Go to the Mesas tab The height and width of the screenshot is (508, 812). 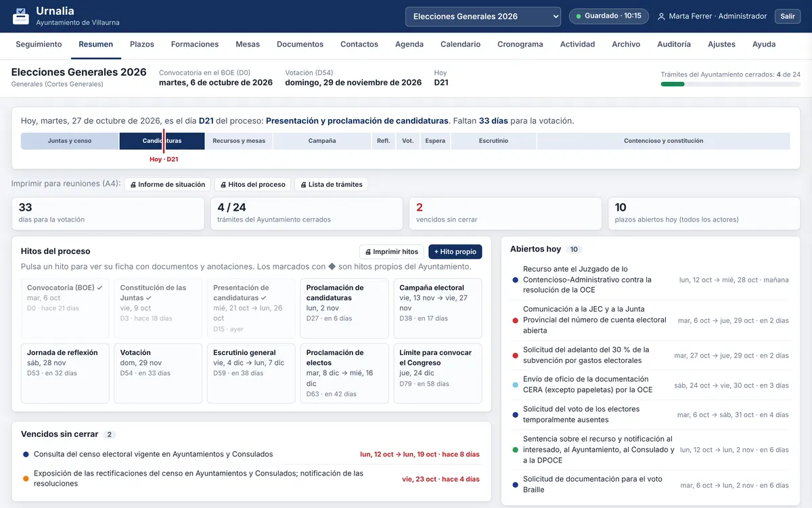pos(248,44)
